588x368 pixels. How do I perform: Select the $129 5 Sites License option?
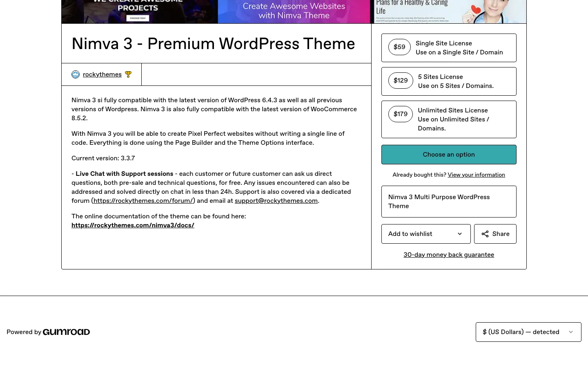[x=449, y=81]
